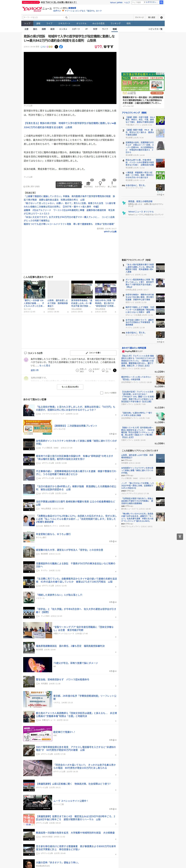Screen dimensions: 186x868
Task: Click the scroll-to-top arrow button
Action: (x=180, y=536)
